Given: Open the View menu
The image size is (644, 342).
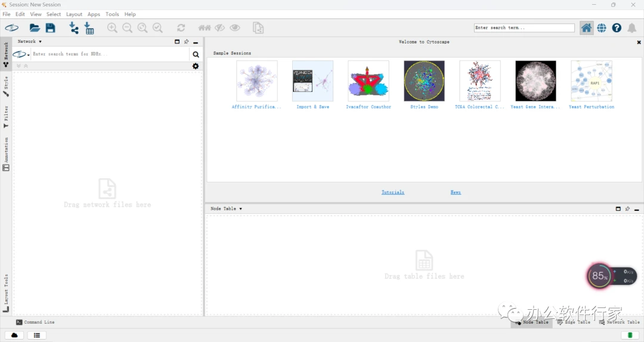Looking at the screenshot, I should point(36,14).
